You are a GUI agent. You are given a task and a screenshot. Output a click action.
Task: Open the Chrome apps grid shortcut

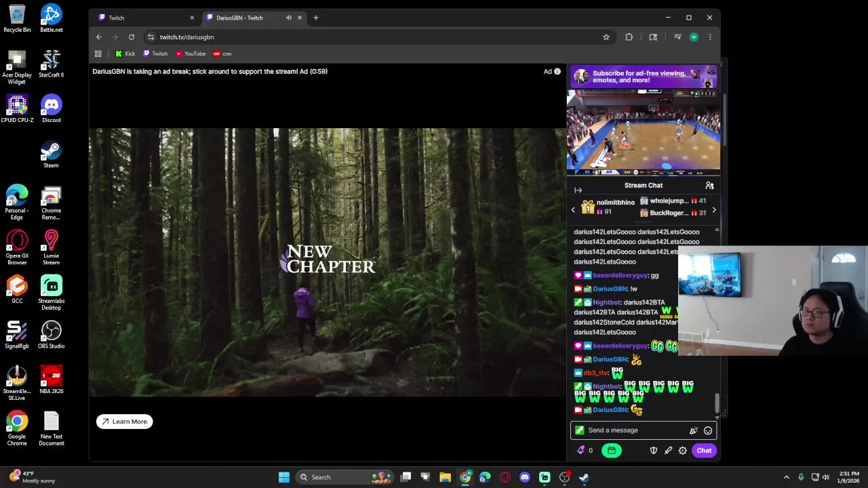point(98,54)
